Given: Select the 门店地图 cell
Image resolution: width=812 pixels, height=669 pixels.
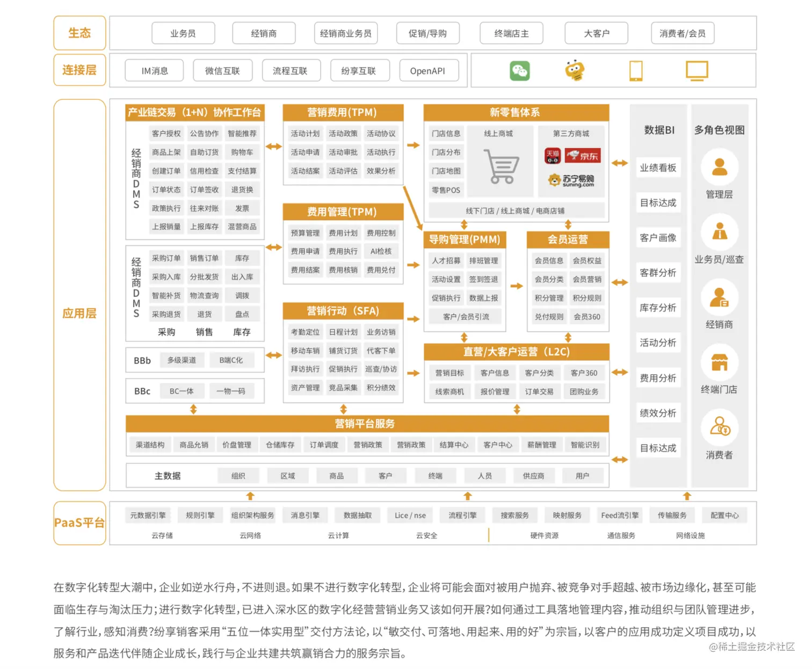Looking at the screenshot, I should pos(446,171).
